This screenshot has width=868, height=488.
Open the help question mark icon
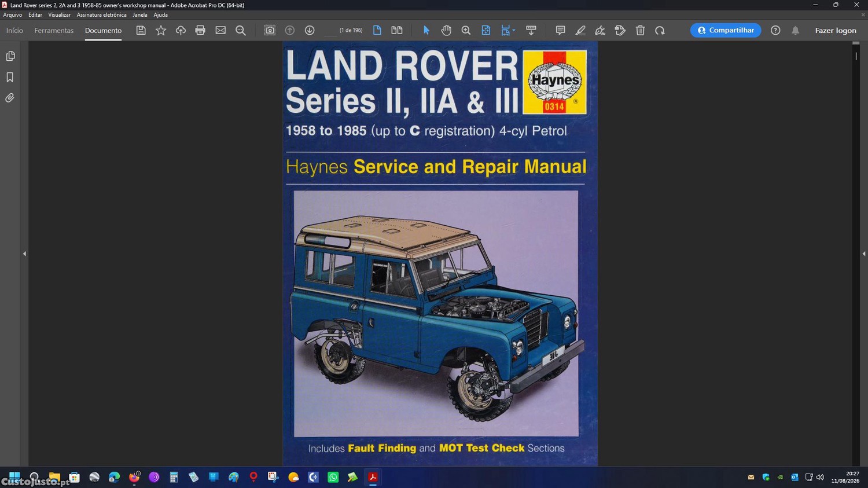(x=775, y=30)
